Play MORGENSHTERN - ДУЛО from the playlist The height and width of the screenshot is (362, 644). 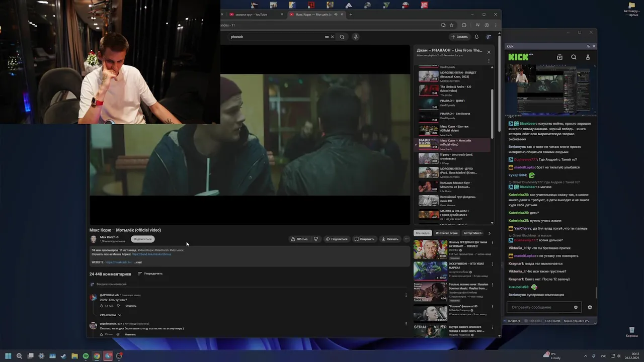453,172
